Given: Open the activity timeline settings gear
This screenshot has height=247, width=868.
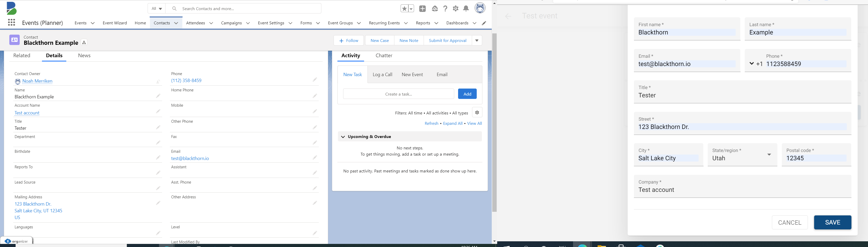Looking at the screenshot, I should tap(477, 113).
